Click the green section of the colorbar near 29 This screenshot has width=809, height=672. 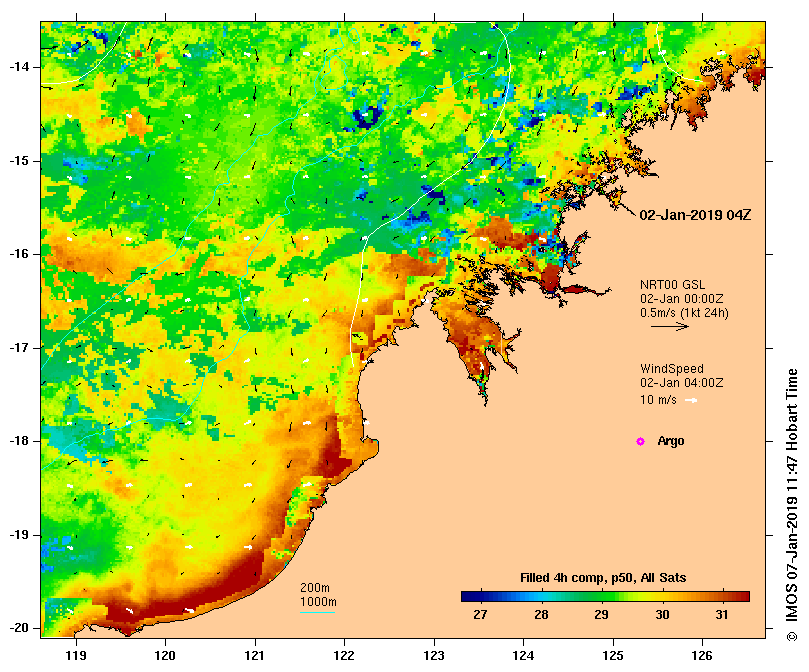click(602, 597)
